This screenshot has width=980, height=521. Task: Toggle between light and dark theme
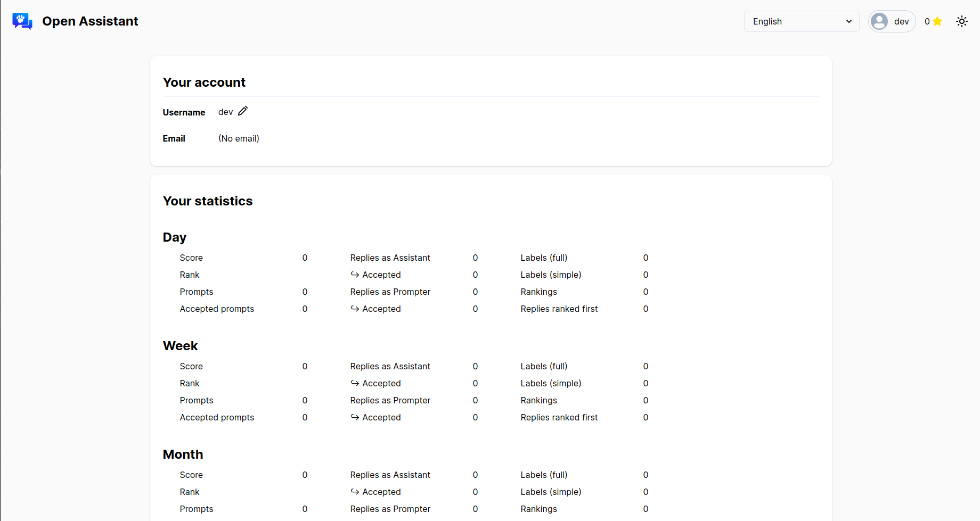pos(962,21)
